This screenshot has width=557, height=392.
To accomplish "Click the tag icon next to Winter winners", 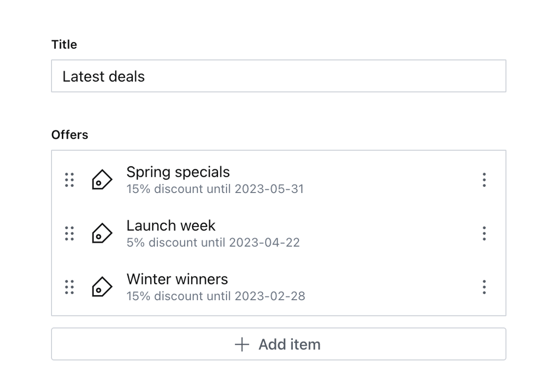I will pyautogui.click(x=102, y=287).
